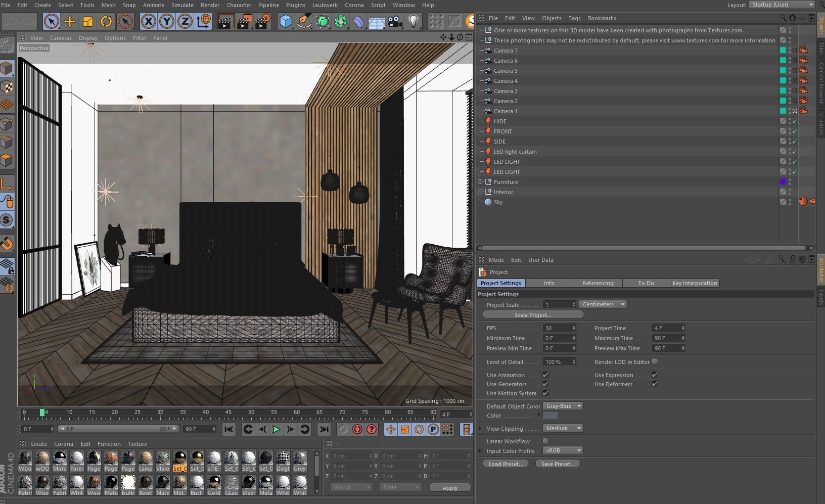Toggle the green enable checkmark for HIDE light

tap(794, 121)
